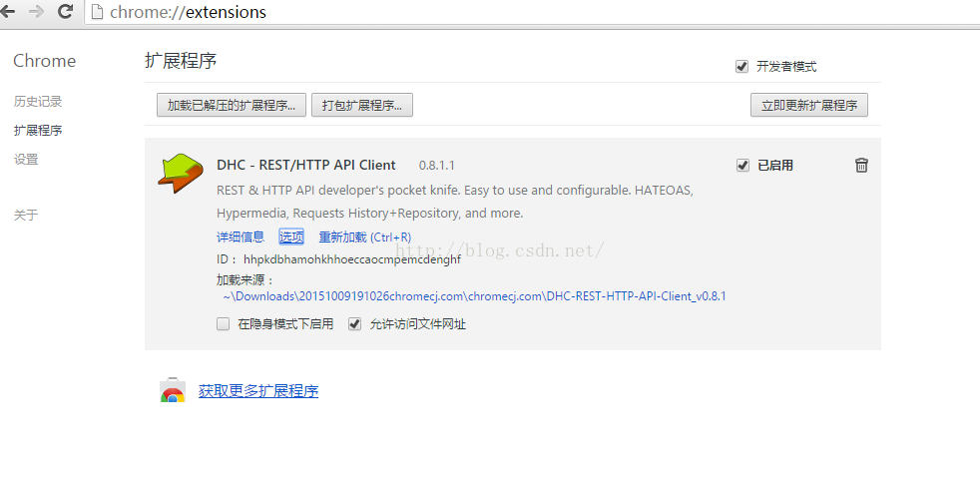Click the browser forward arrow
The width and height of the screenshot is (980, 480).
(x=36, y=11)
